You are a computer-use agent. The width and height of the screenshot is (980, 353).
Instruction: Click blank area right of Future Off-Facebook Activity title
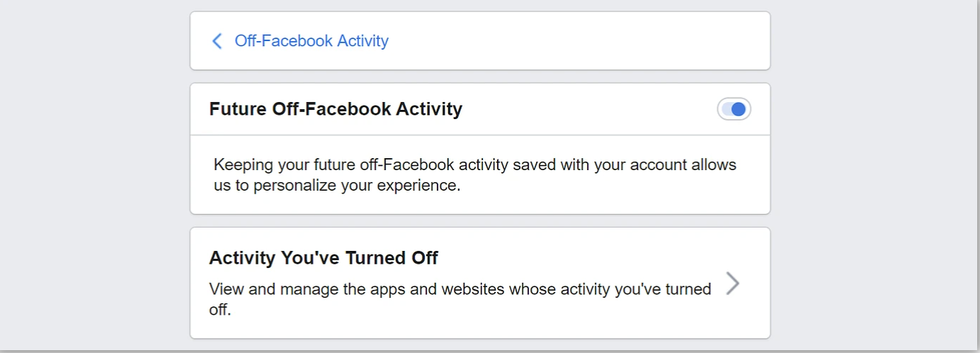point(588,109)
